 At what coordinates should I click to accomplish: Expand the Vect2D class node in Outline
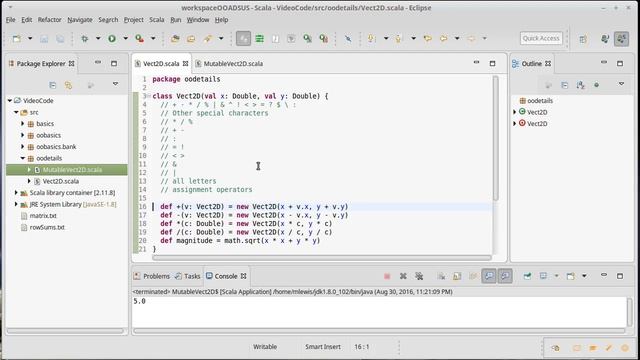tap(515, 112)
